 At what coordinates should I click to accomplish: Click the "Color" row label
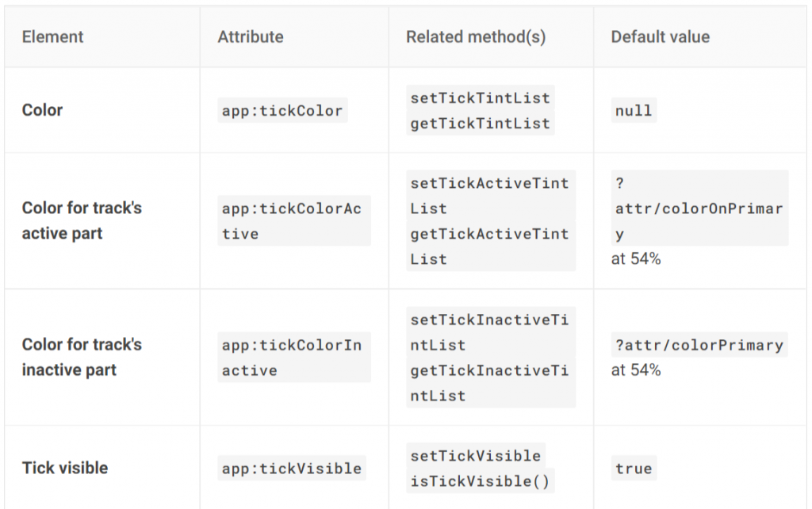(x=42, y=110)
